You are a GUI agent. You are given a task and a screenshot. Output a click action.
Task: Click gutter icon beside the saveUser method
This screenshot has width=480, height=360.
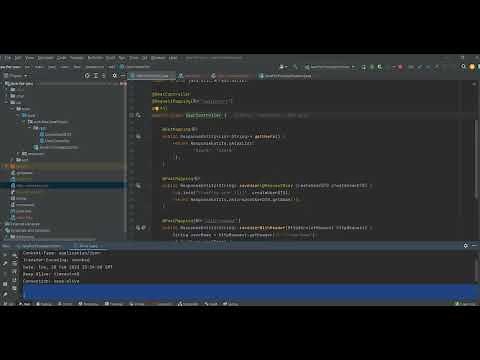(x=138, y=186)
